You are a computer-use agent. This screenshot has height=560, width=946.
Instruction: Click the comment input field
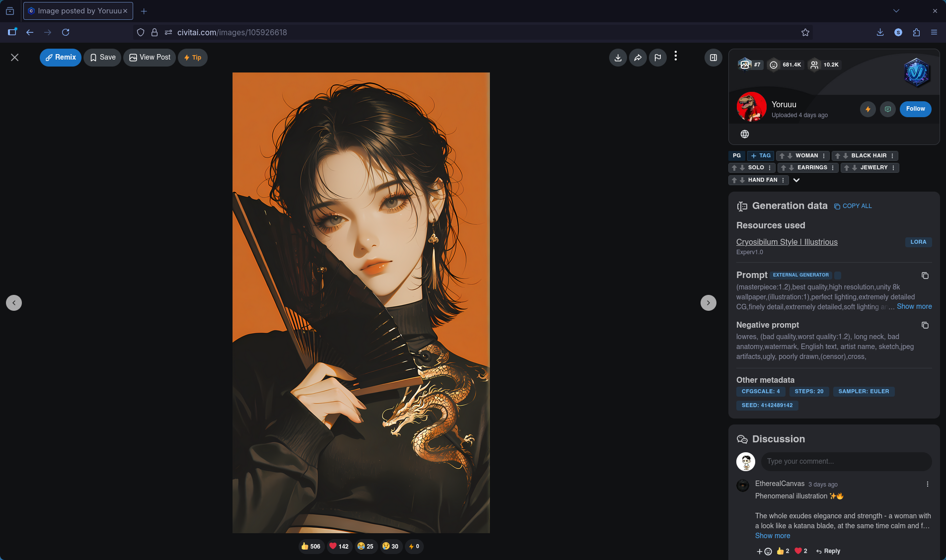846,461
